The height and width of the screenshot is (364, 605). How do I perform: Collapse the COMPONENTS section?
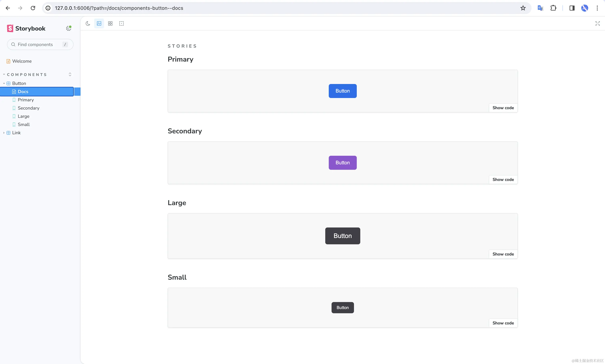(4, 74)
